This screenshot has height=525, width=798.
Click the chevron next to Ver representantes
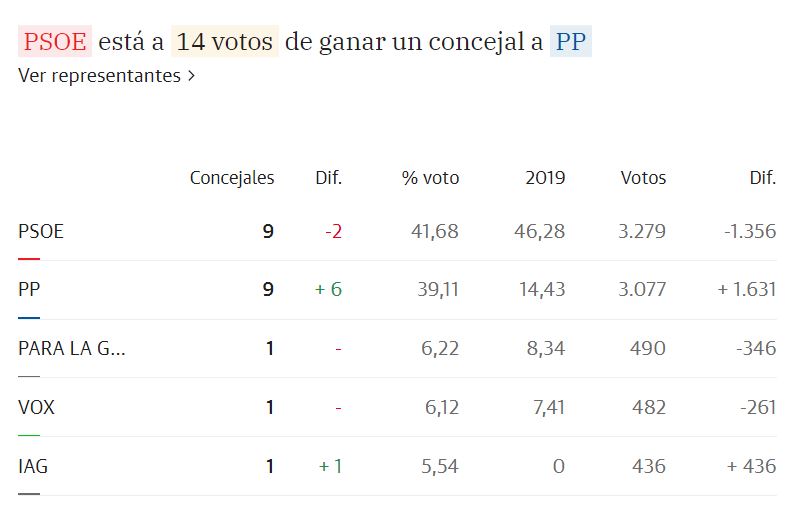191,76
